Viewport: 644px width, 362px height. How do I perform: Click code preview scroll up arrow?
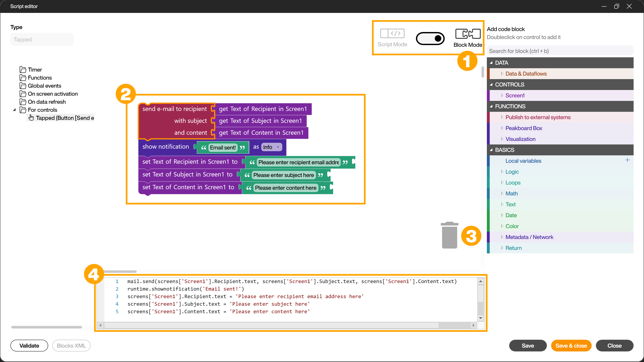480,281
